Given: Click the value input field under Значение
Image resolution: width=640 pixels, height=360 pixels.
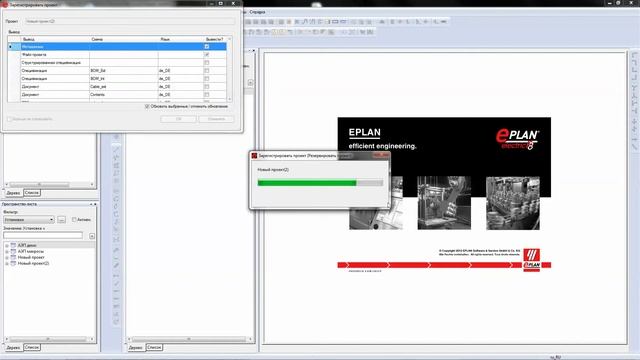Looking at the screenshot, I should tap(43, 236).
